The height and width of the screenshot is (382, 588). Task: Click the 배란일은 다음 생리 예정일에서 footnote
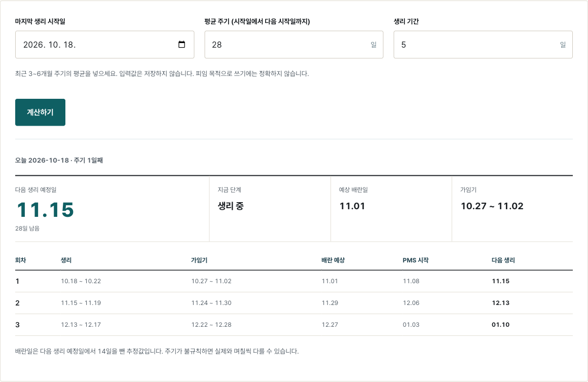[157, 351]
